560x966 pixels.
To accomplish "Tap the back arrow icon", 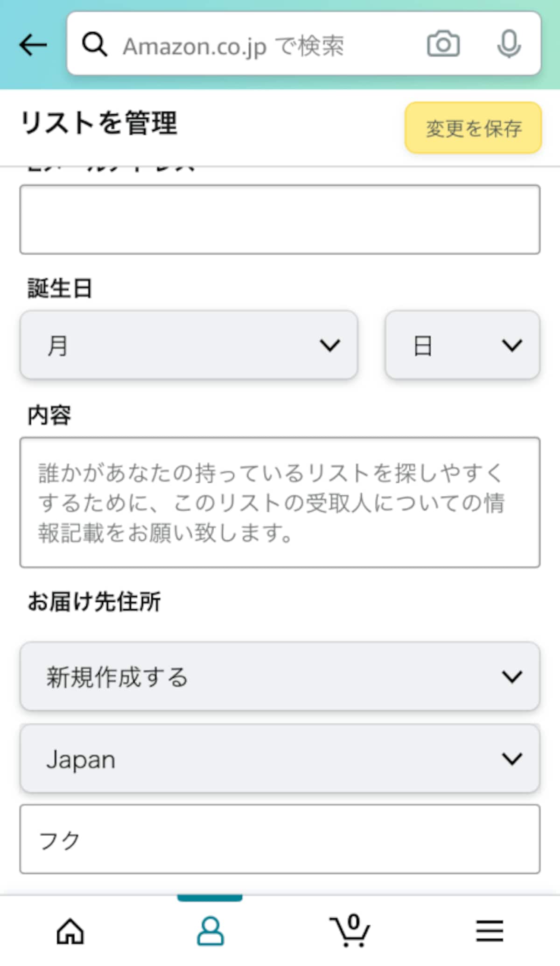I will pos(33,45).
